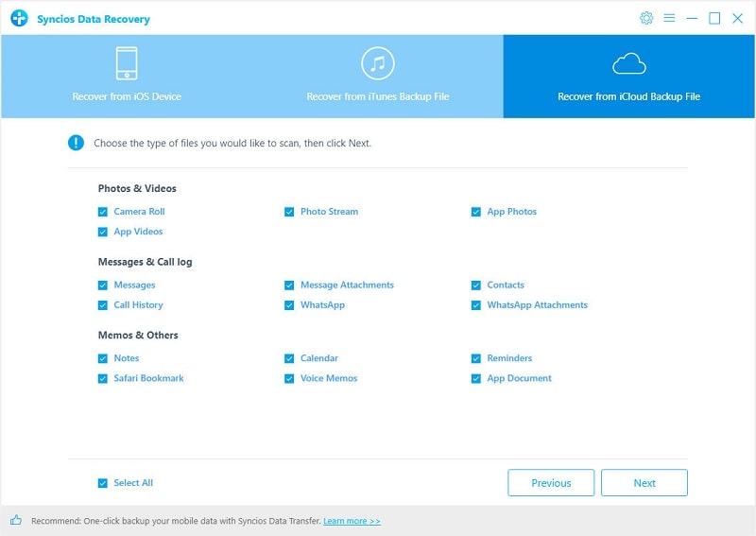Click the thumbs-up recommend icon
Screen dimensions: 756x536
(x=16, y=520)
